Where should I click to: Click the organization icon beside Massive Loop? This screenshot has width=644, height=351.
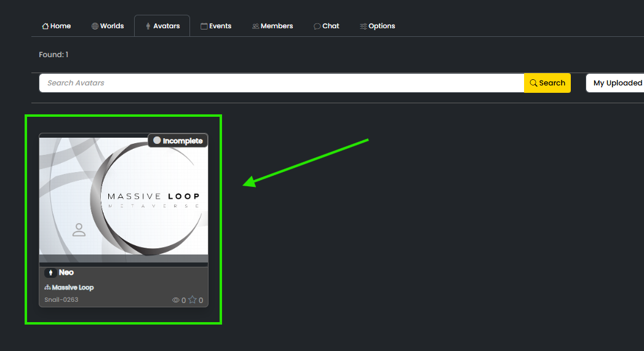47,287
